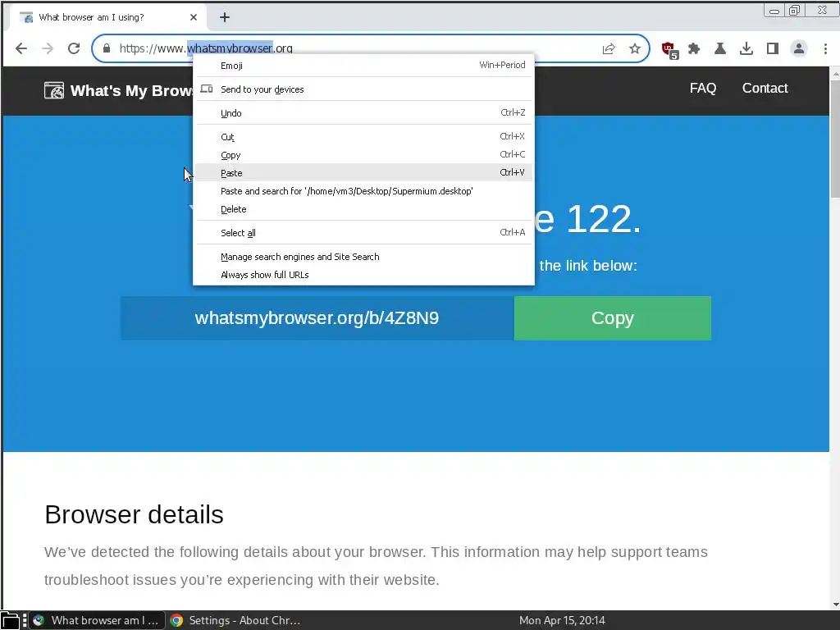
Task: Click the file manager icon in the taskbar
Action: point(10,620)
